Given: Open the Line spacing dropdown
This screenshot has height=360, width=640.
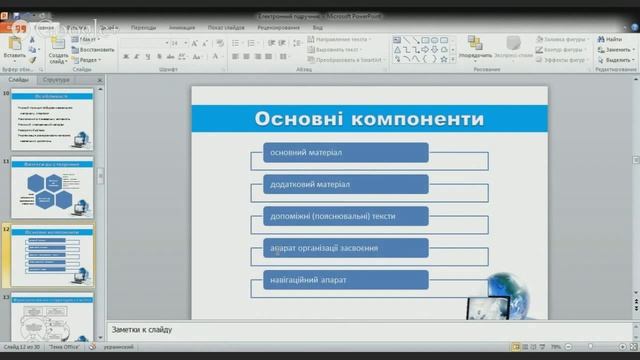Looking at the screenshot, I should (298, 43).
